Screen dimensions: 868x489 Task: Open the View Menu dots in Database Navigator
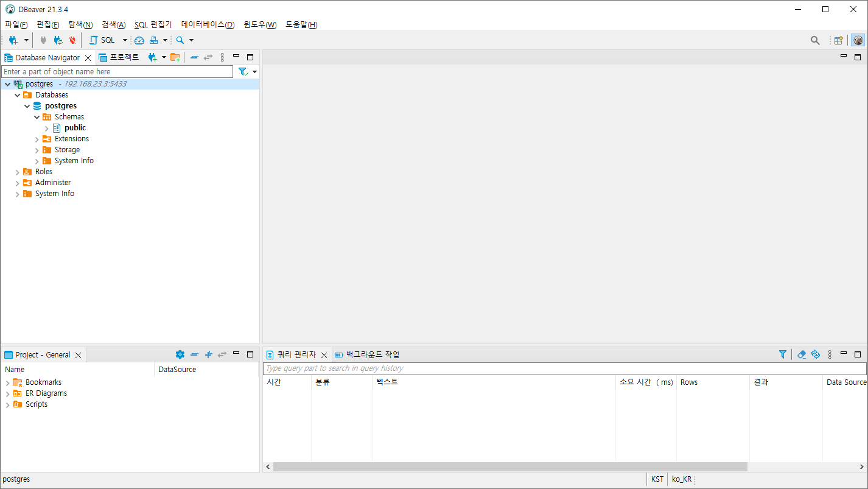(x=222, y=57)
